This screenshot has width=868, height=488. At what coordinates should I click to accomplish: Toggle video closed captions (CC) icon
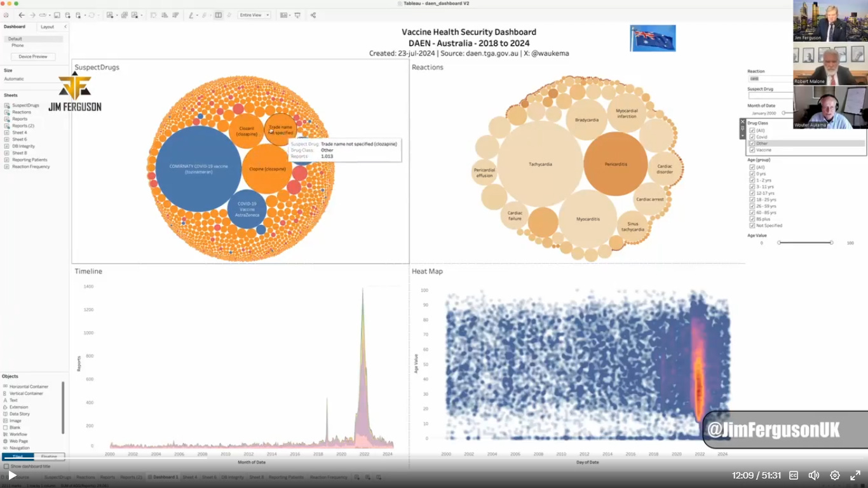tap(794, 475)
